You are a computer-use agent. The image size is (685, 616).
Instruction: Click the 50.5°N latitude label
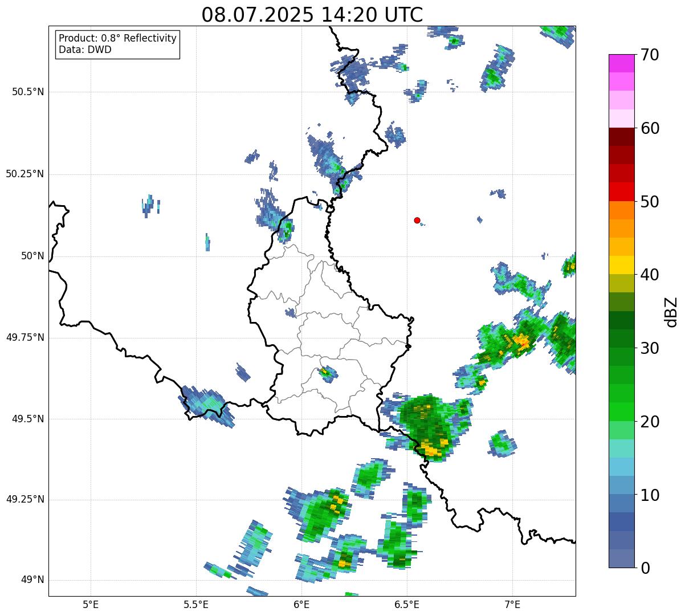coord(28,92)
